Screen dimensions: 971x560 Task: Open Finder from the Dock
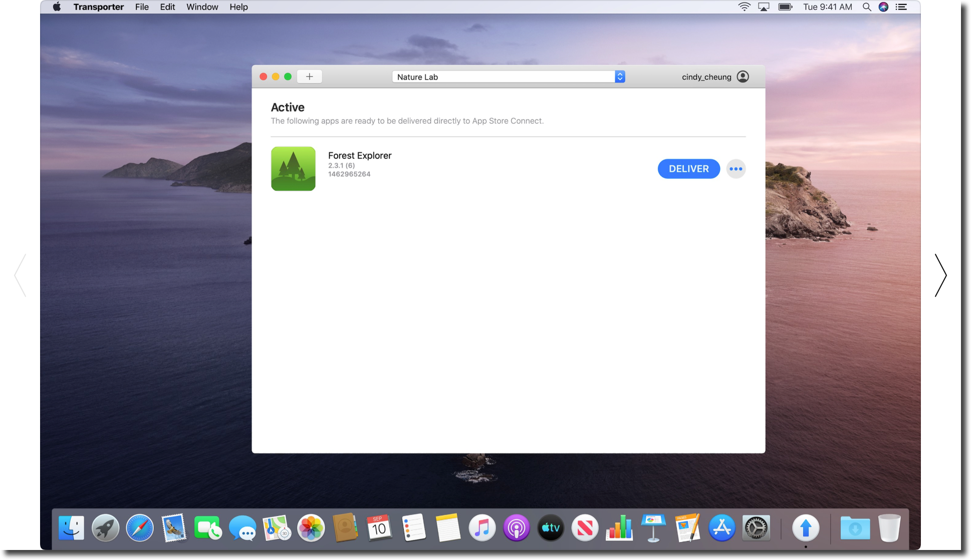click(x=71, y=528)
